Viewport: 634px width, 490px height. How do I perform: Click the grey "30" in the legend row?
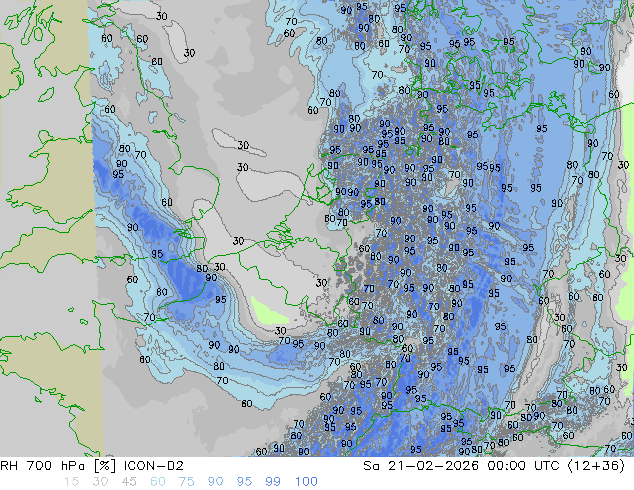pos(100,482)
